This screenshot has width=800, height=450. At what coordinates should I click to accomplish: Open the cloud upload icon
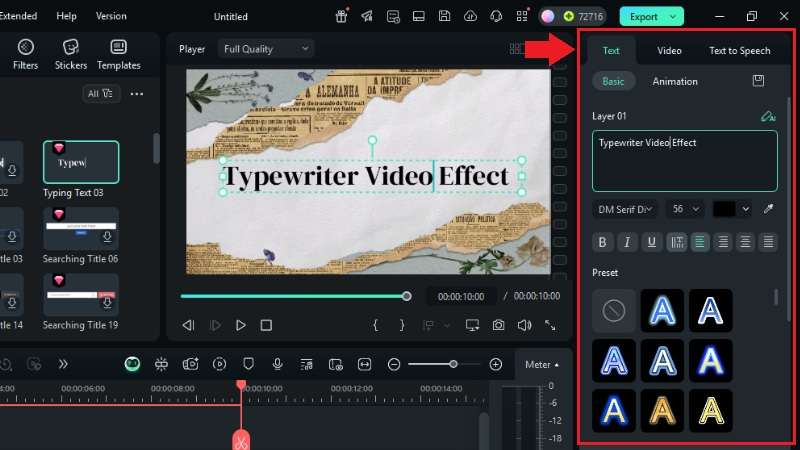click(470, 16)
